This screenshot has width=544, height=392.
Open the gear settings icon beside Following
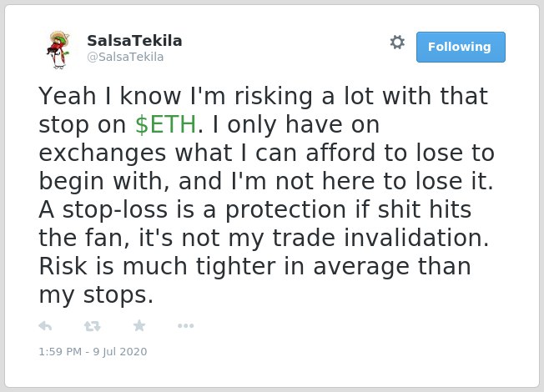(x=397, y=43)
